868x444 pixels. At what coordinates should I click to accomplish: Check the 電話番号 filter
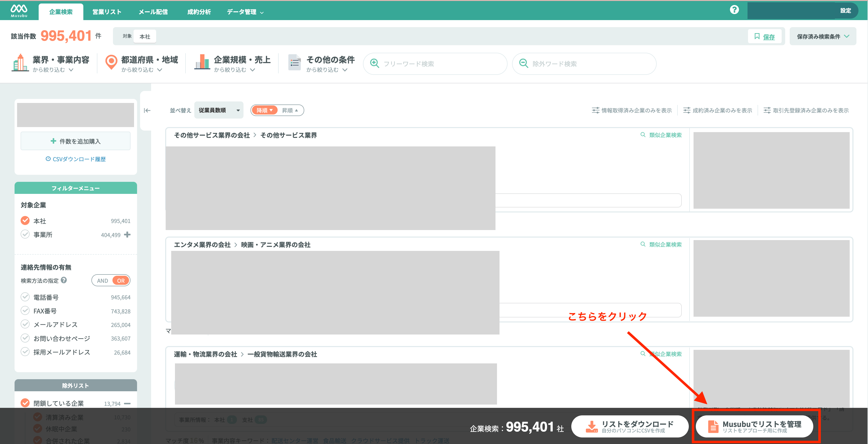click(x=25, y=297)
